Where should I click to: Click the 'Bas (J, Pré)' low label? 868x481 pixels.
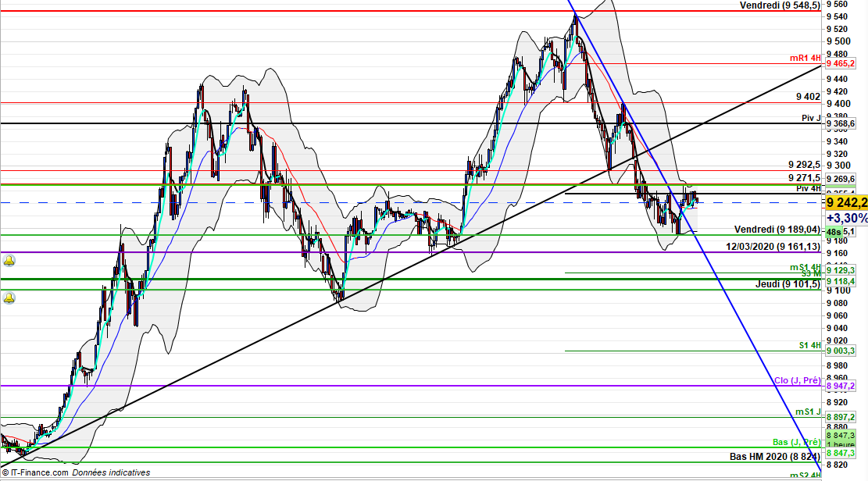tap(797, 442)
